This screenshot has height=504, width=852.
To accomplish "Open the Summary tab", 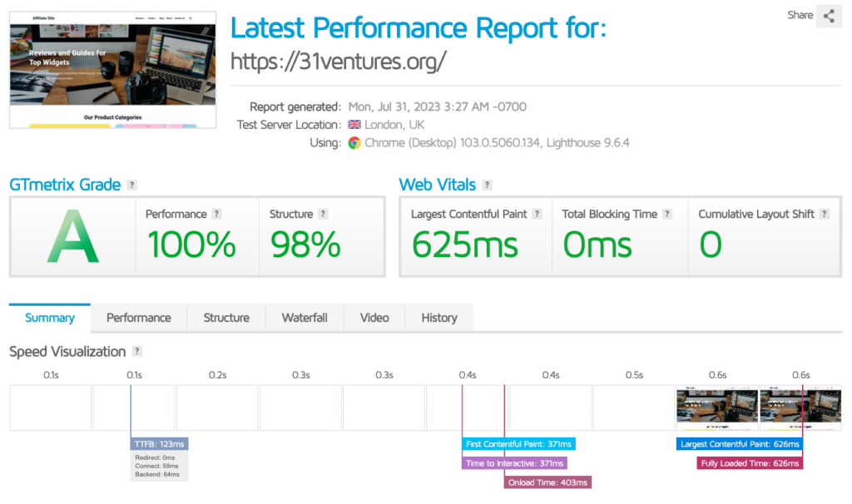I will pos(50,318).
